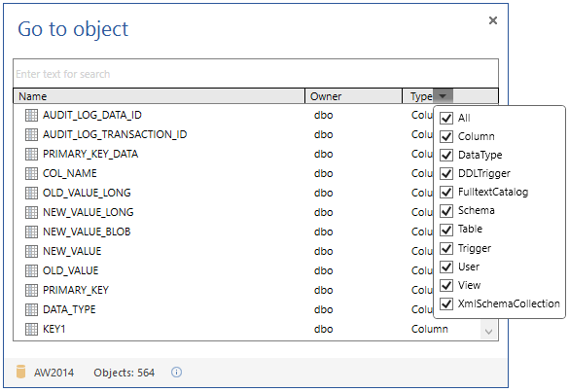Image resolution: width=569 pixels, height=392 pixels.
Task: Uncheck the All filter checkbox
Action: point(446,118)
